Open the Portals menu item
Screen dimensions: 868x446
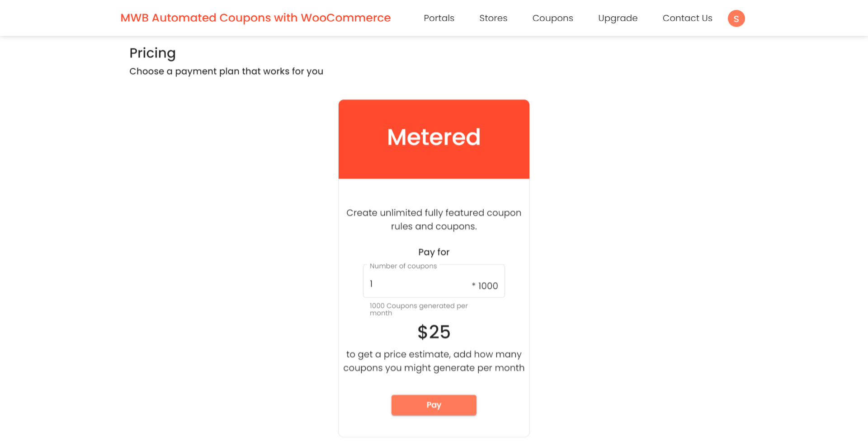[x=439, y=18]
